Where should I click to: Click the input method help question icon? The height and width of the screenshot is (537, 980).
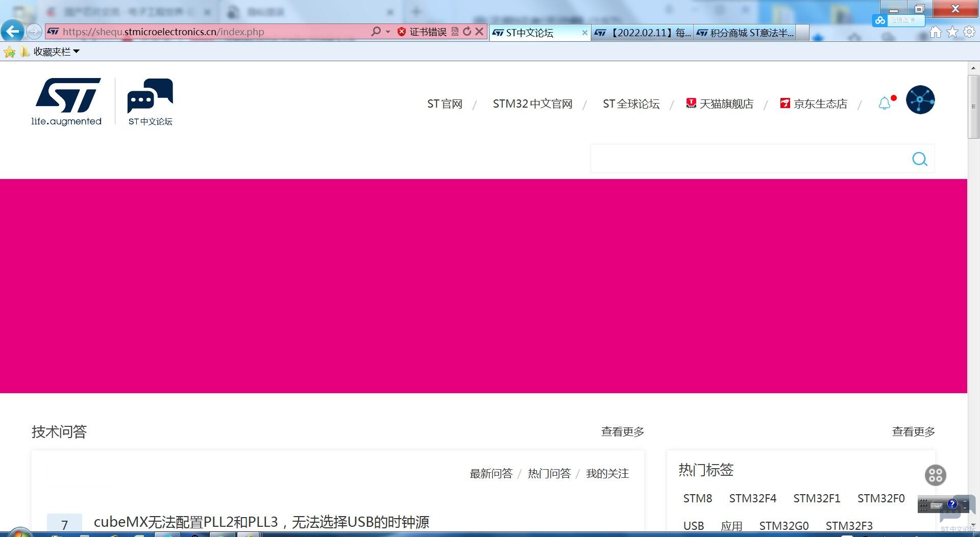pyautogui.click(x=952, y=504)
